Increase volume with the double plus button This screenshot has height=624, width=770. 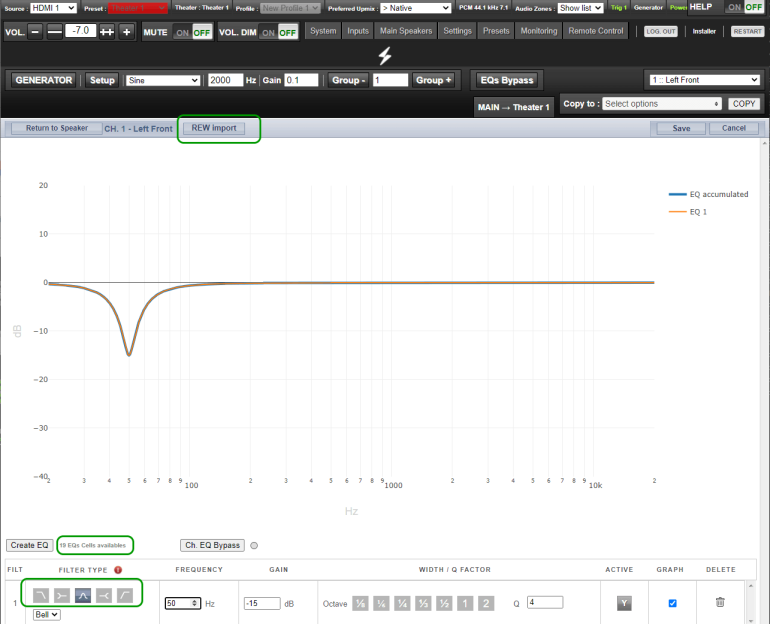[107, 32]
